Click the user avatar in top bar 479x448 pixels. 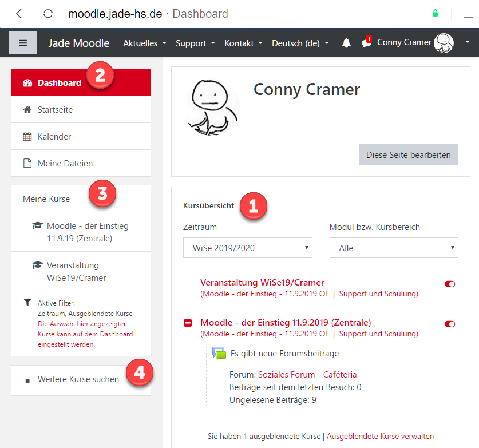444,43
